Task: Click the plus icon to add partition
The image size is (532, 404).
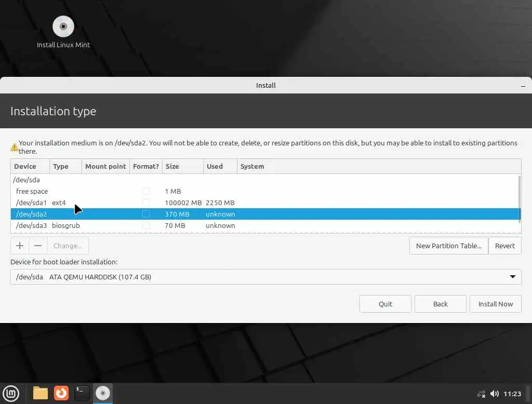Action: tap(20, 246)
